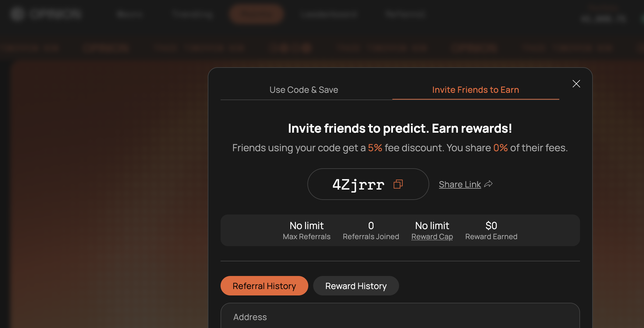Click the blurred account balance at top-right

pos(603,18)
